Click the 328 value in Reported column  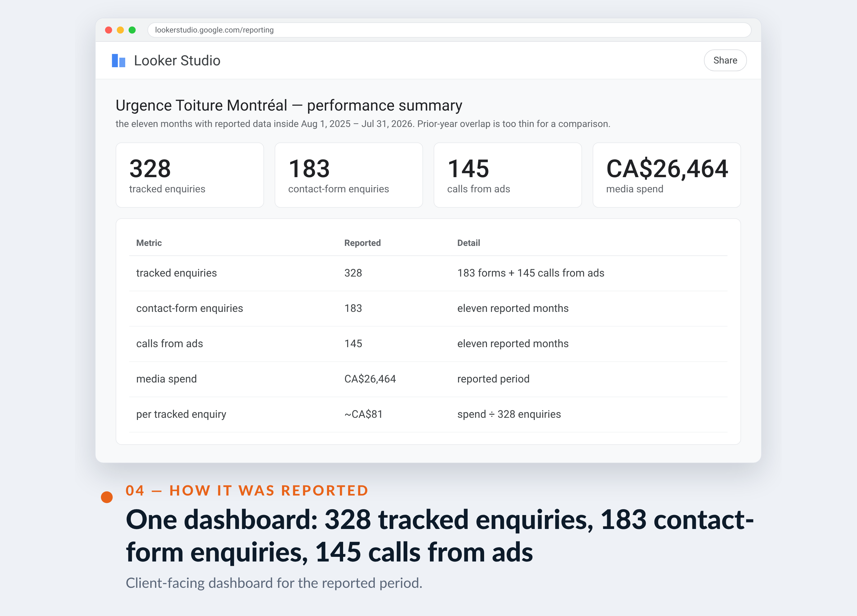(353, 273)
